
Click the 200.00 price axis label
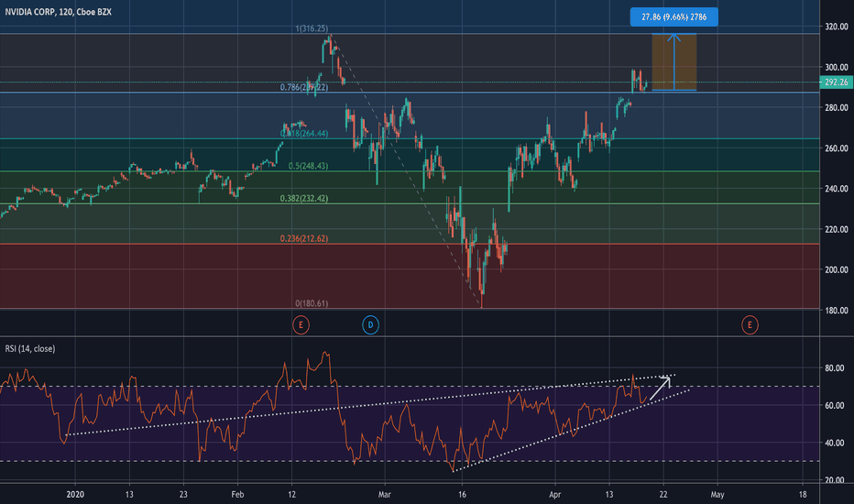point(836,269)
